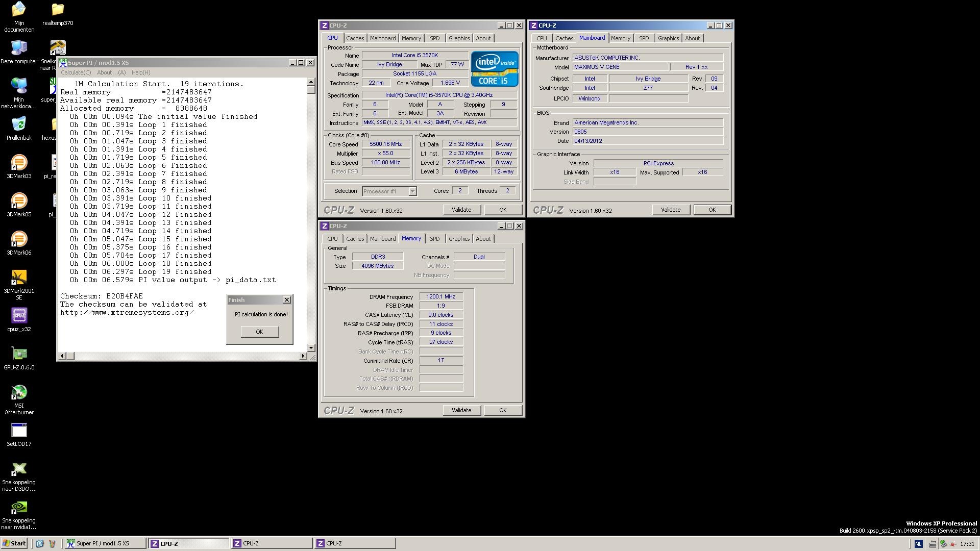Launch cpuz_x32 desktop shortcut
The image size is (980, 551).
[x=19, y=316]
